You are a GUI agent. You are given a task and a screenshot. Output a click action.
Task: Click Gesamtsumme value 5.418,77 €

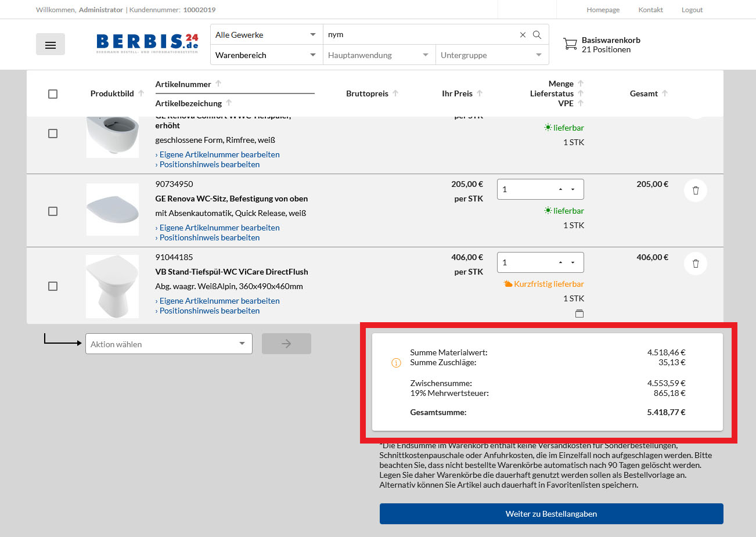666,412
